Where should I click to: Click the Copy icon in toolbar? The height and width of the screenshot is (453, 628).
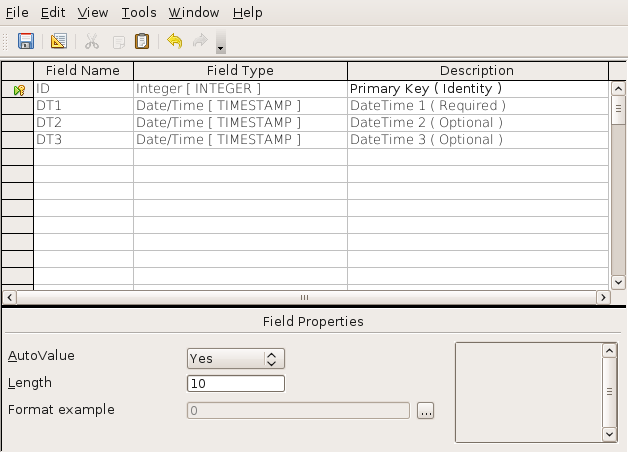(118, 42)
